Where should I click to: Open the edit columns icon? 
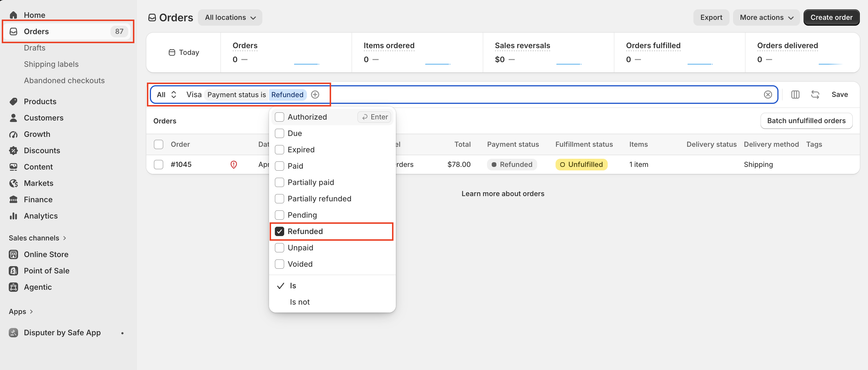(795, 95)
